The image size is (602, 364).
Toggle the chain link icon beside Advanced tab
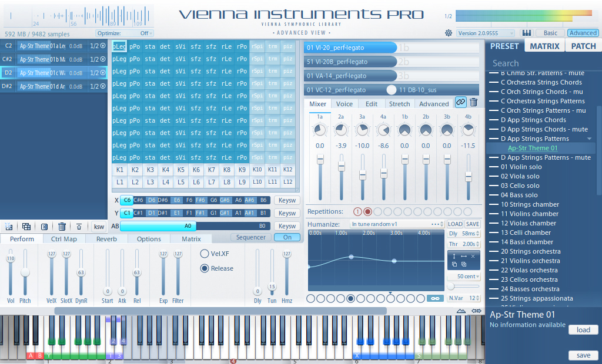pos(460,102)
